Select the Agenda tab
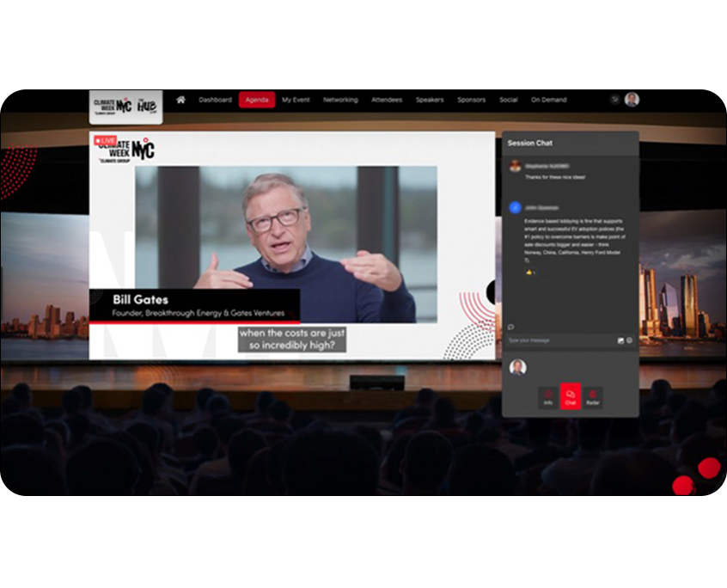The width and height of the screenshot is (727, 588). [257, 100]
